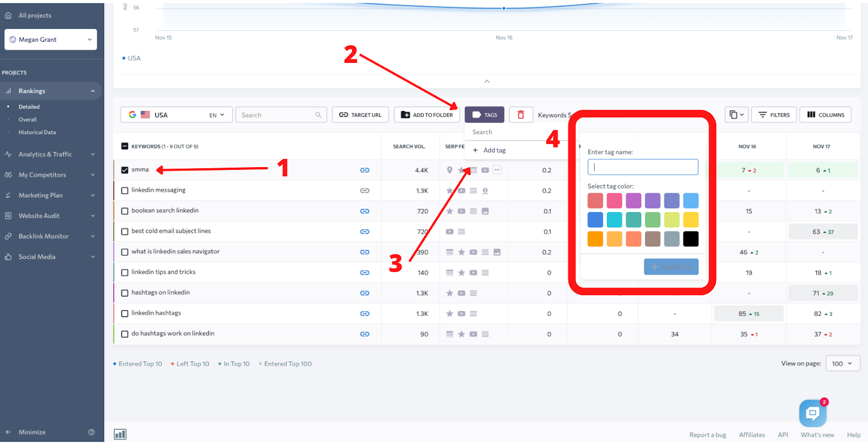This screenshot has height=445, width=868.
Task: Check the linkedin messaging checkbox
Action: (x=125, y=190)
